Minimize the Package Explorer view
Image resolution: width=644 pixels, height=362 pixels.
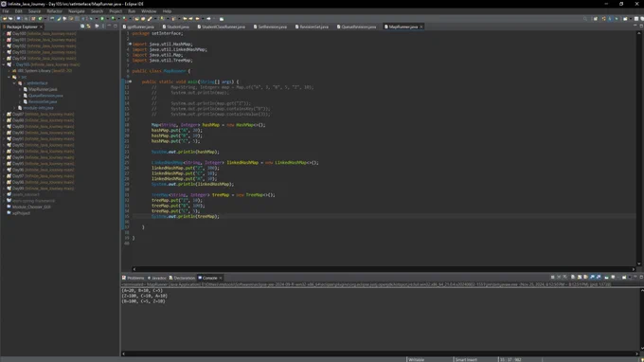(109, 26)
